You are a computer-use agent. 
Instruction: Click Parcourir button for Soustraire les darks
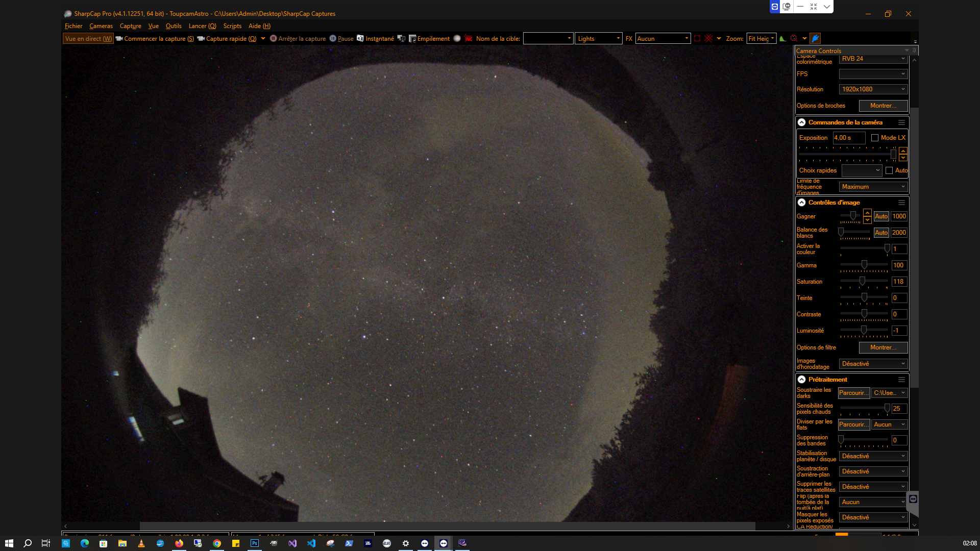point(853,393)
